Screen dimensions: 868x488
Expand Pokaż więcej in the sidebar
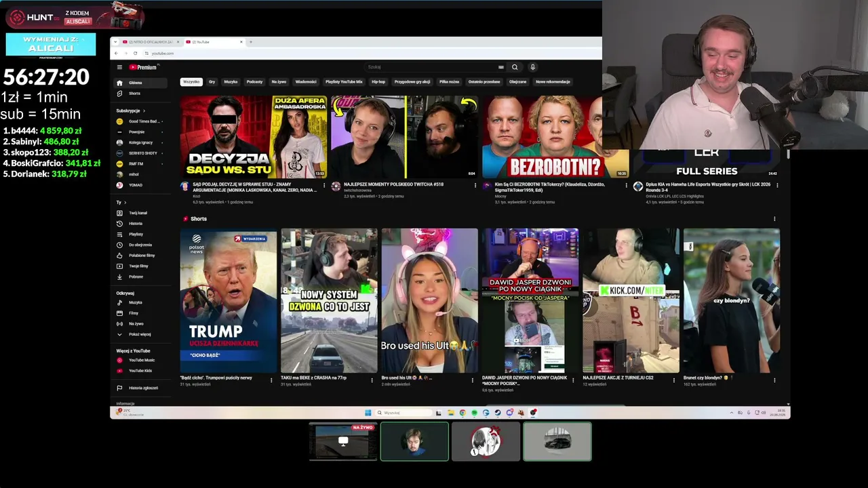click(x=139, y=334)
